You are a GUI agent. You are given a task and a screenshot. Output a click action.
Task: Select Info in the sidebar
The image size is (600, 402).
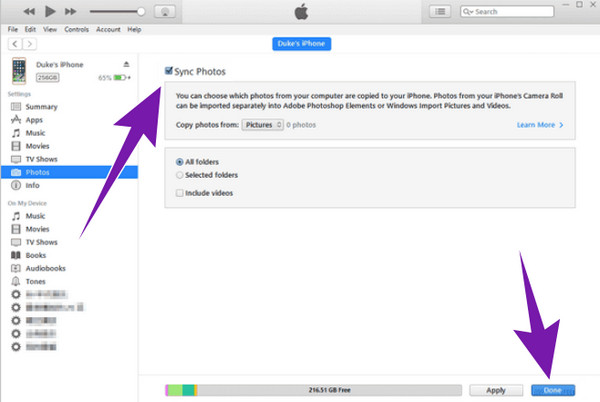[69, 185]
